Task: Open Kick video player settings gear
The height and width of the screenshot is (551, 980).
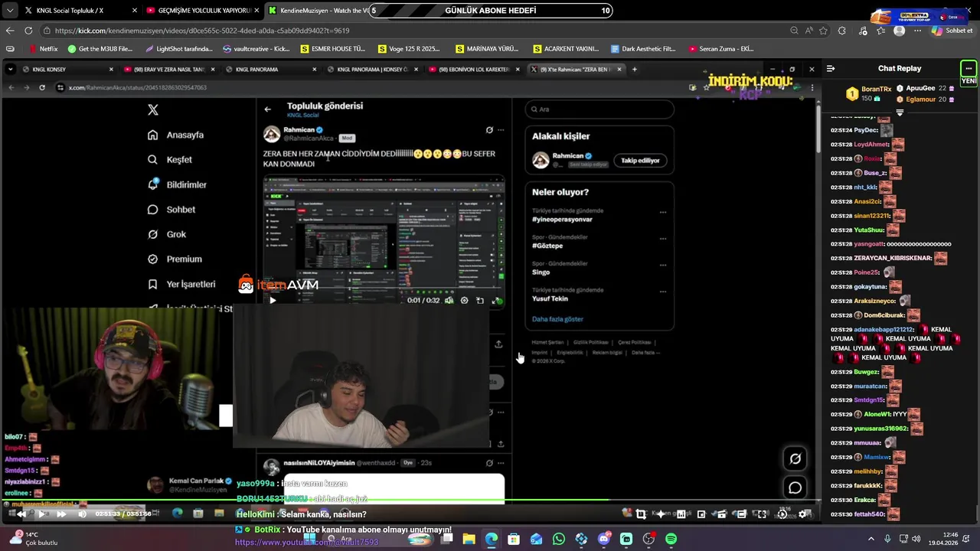Action: coord(802,514)
